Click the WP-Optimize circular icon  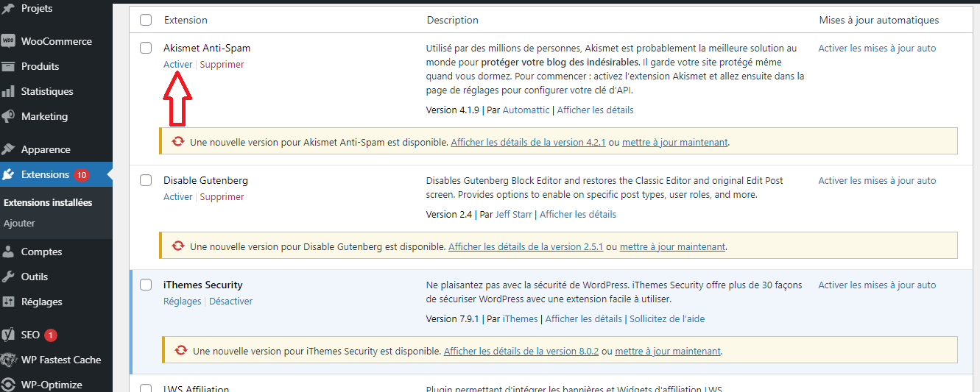[9, 385]
